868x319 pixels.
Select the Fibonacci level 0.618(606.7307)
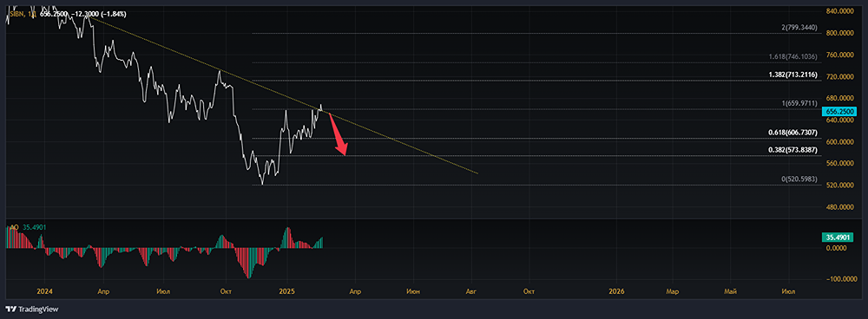pos(792,132)
